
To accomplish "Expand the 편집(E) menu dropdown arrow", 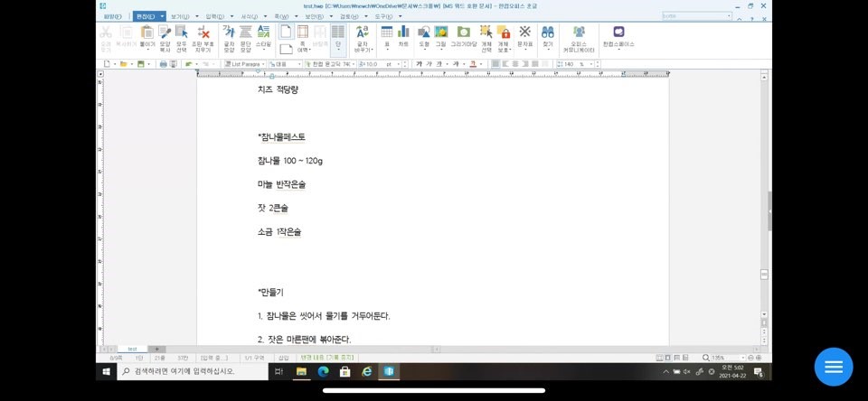I will tap(162, 16).
